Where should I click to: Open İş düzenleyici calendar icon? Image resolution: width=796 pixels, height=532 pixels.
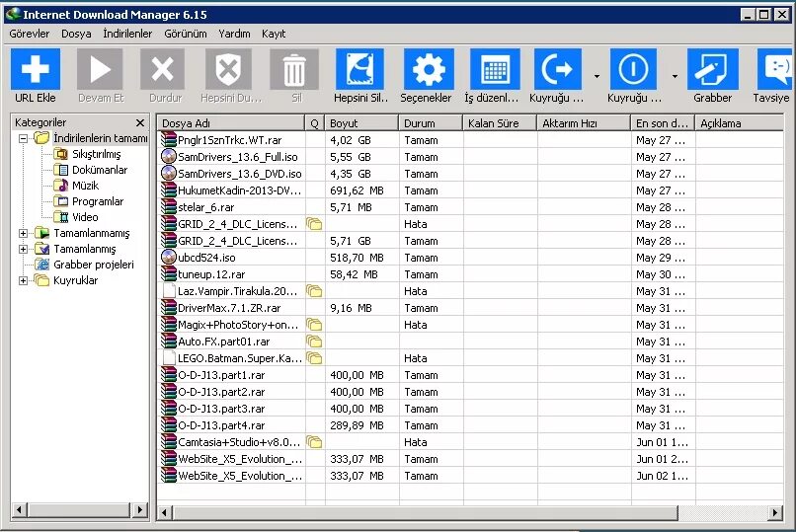(x=495, y=69)
